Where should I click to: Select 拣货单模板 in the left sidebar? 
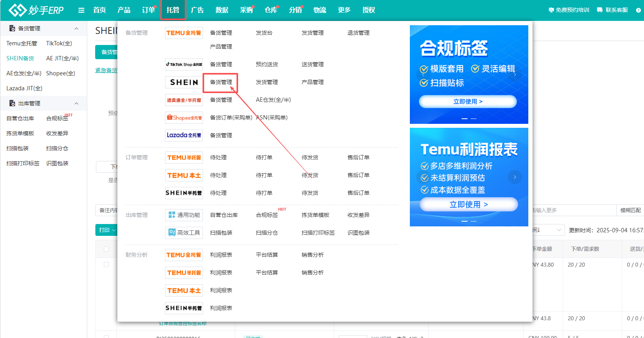pos(20,133)
